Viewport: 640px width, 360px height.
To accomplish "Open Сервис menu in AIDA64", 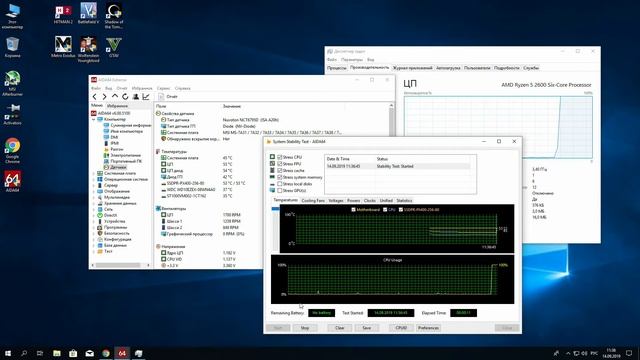I will (x=163, y=88).
